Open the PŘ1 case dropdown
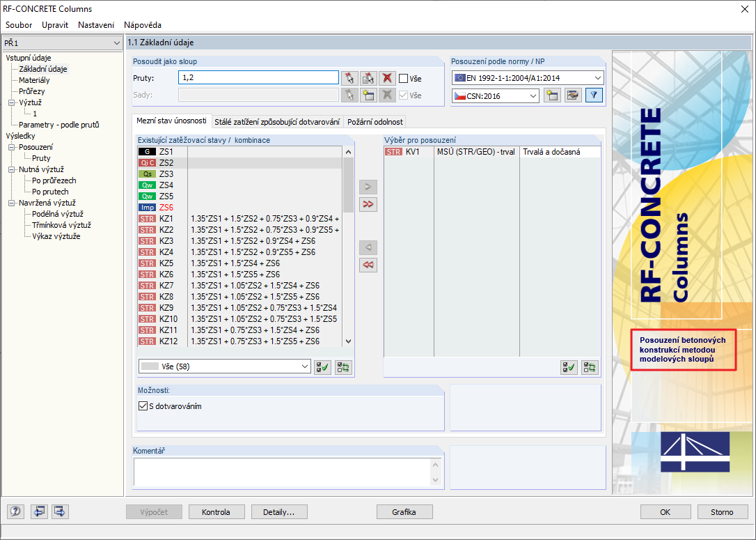Screen dimensions: 756x540 tap(62, 43)
